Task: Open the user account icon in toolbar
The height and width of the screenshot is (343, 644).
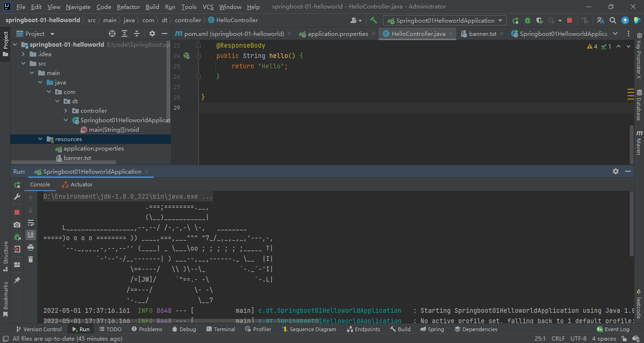Action: point(356,20)
